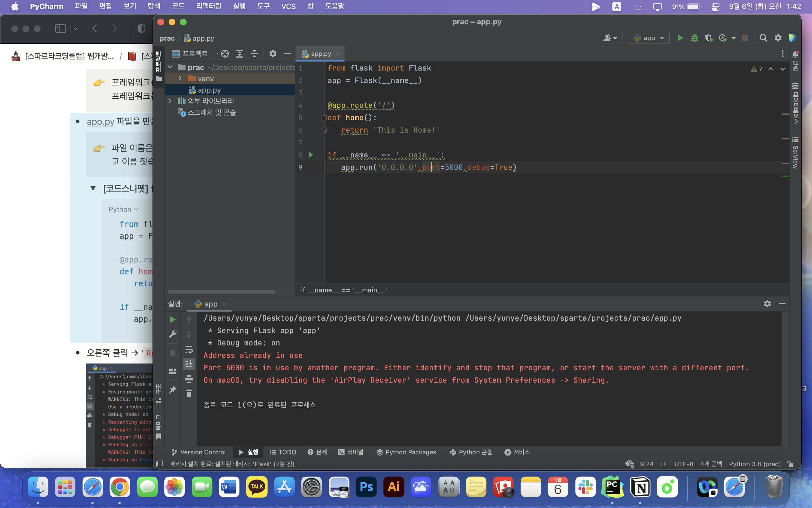Collapse all in the project panel
The width and height of the screenshot is (812, 508).
(x=254, y=54)
